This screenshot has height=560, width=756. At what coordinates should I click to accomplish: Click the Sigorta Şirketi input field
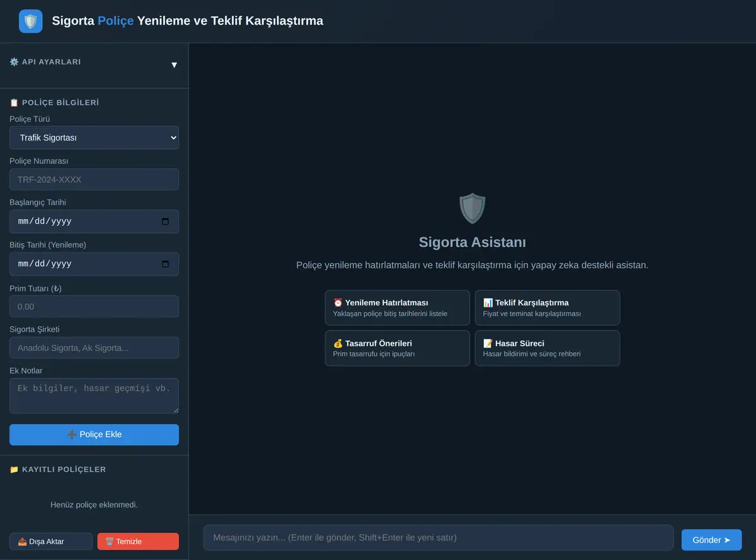[94, 348]
